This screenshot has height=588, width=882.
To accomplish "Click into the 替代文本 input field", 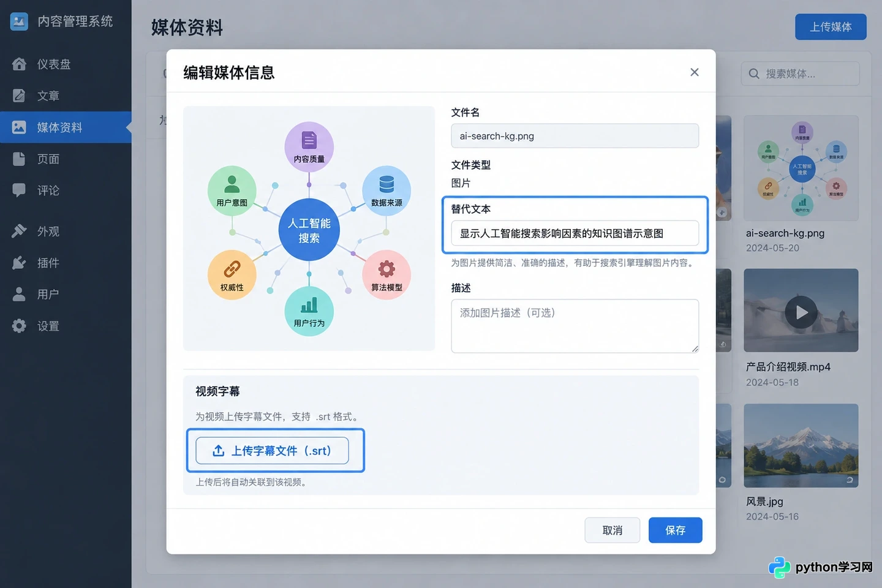I will click(x=575, y=233).
